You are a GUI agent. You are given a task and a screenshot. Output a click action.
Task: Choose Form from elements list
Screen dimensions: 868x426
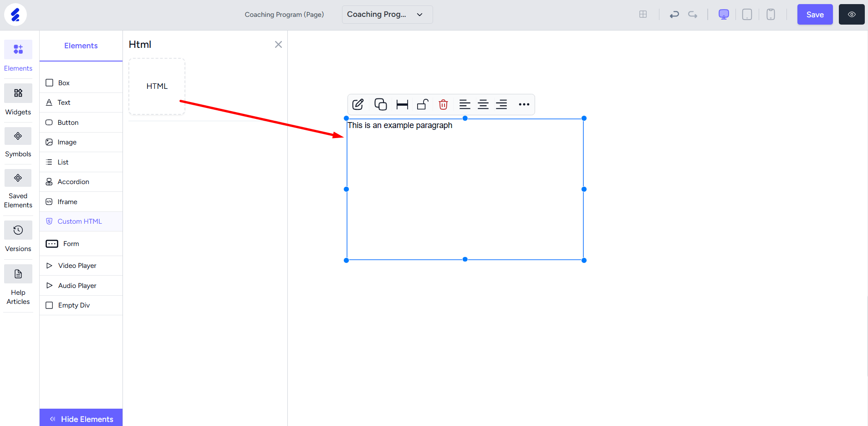point(81,244)
